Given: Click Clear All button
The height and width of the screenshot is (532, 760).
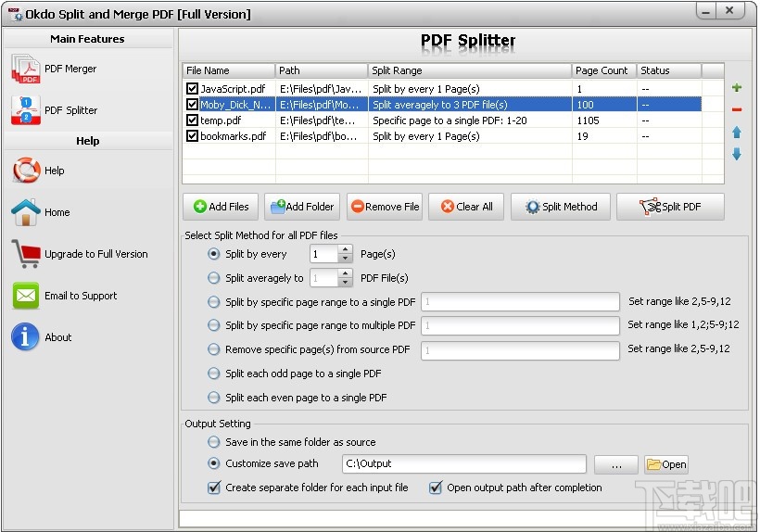Looking at the screenshot, I should 466,207.
